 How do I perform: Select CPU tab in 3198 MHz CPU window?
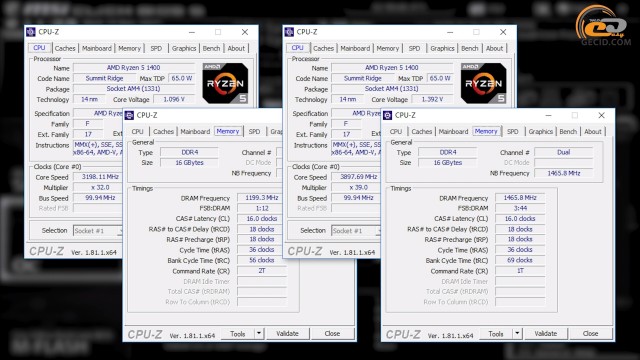click(39, 48)
